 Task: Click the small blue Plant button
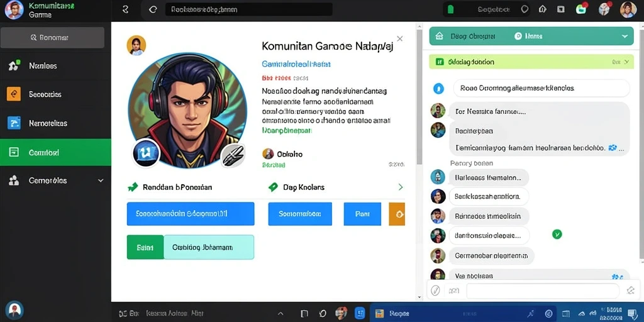coord(362,214)
